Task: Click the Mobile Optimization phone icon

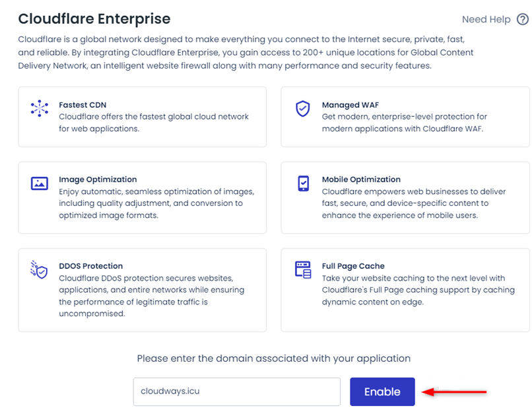Action: click(x=304, y=184)
